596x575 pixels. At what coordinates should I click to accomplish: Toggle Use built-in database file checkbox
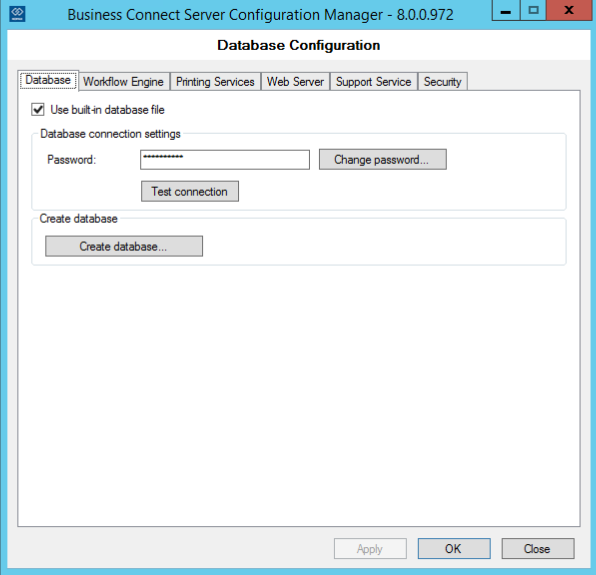tap(38, 110)
